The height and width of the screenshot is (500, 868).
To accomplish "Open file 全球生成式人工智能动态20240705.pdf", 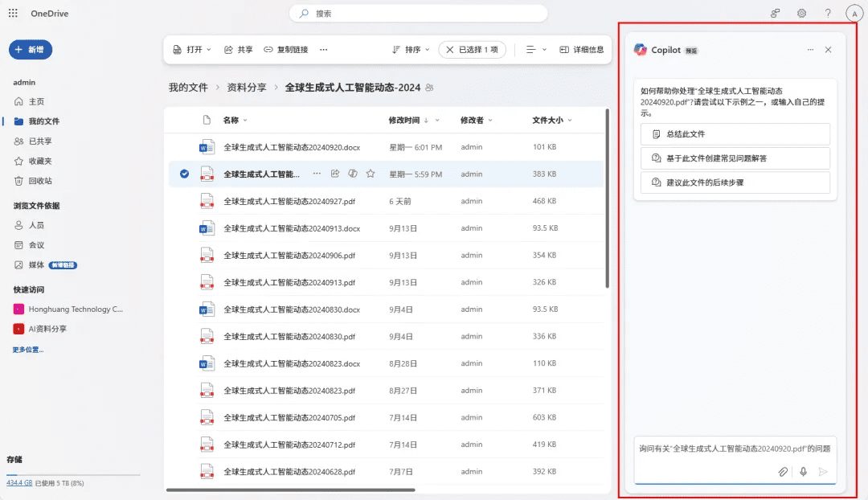I will (289, 417).
